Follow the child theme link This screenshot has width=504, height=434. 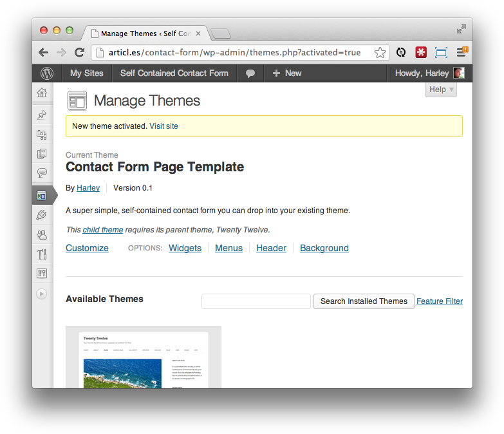[x=103, y=229]
